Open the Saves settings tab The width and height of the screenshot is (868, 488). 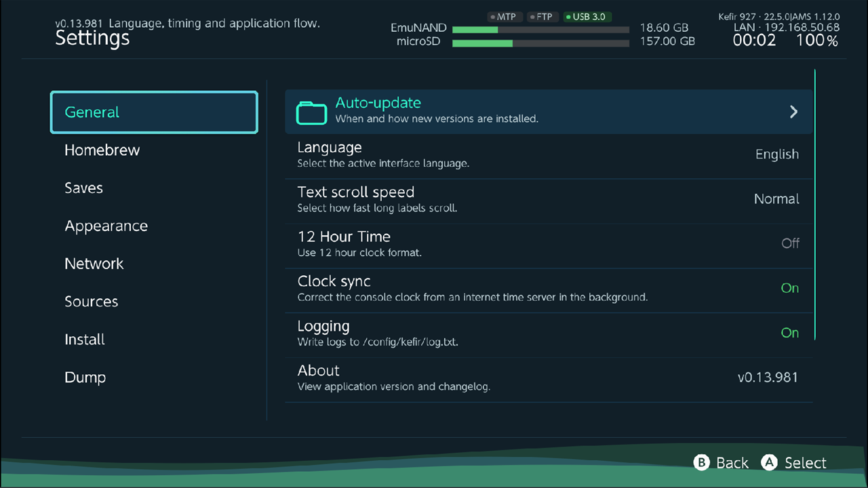pyautogui.click(x=83, y=188)
